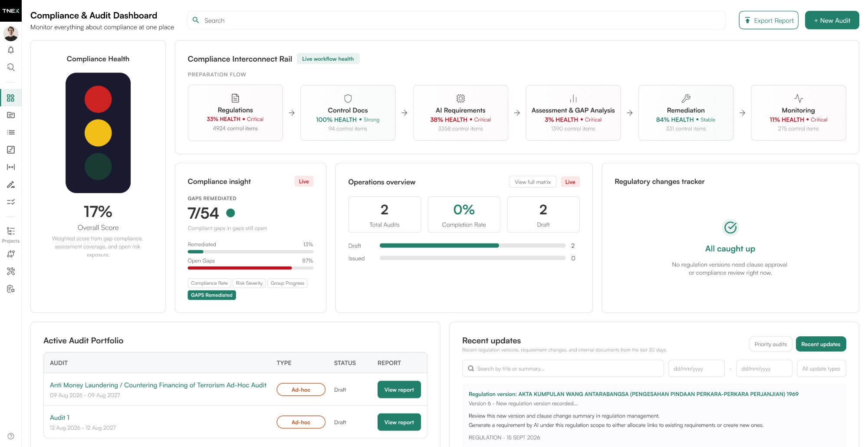Open the sidebar search/find icon

[x=11, y=67]
